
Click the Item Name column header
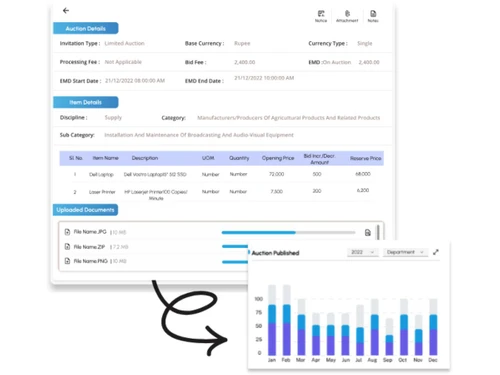pyautogui.click(x=105, y=158)
